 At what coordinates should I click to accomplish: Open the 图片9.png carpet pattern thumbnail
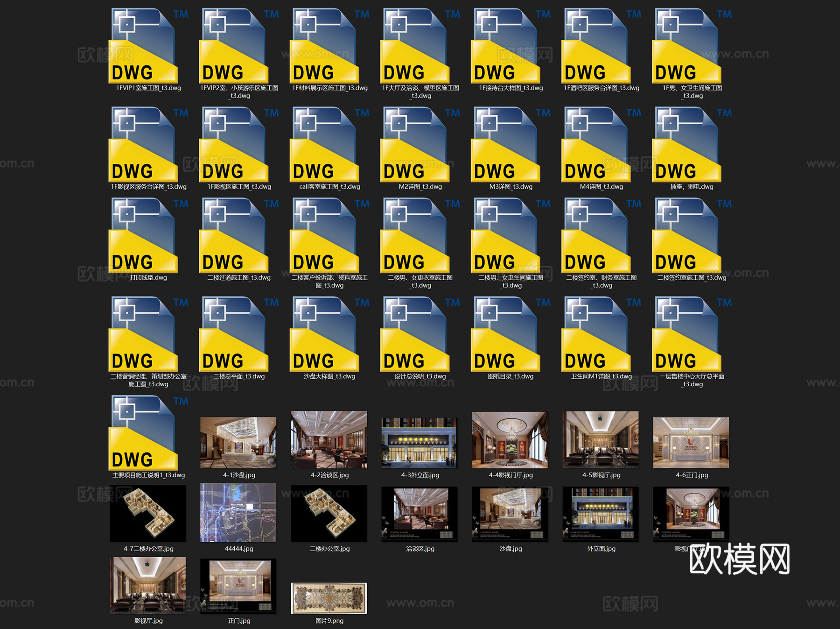[329, 598]
